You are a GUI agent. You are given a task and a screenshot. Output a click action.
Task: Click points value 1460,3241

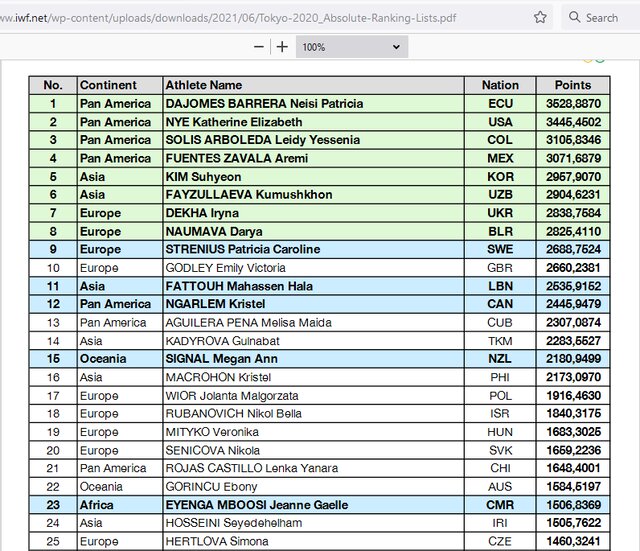click(573, 542)
